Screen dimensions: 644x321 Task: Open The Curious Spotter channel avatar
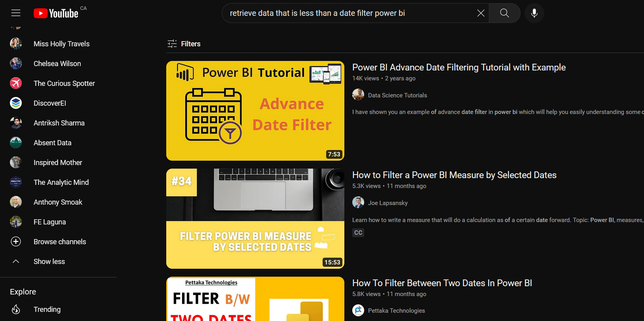point(16,84)
